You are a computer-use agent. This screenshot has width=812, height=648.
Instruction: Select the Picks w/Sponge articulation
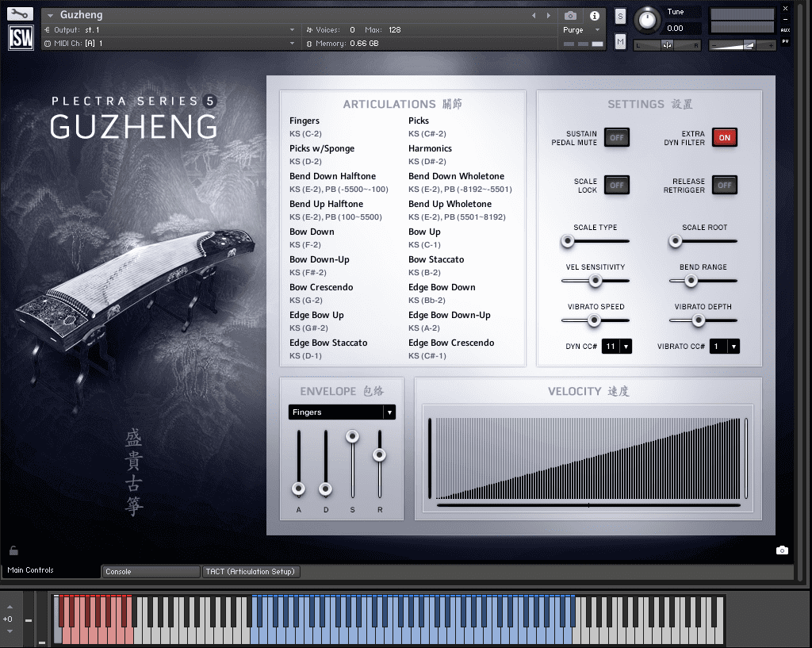322,148
